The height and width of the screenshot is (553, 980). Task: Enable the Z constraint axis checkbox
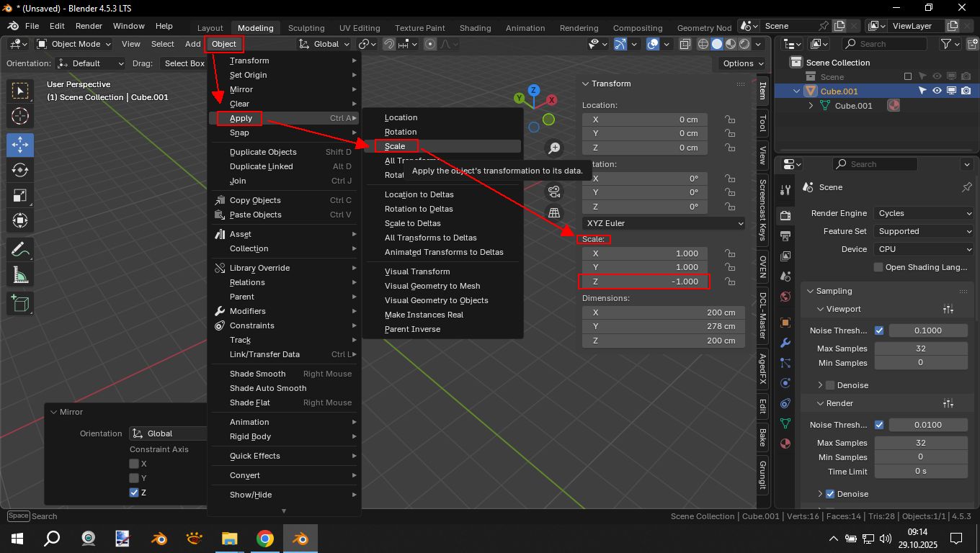(134, 493)
